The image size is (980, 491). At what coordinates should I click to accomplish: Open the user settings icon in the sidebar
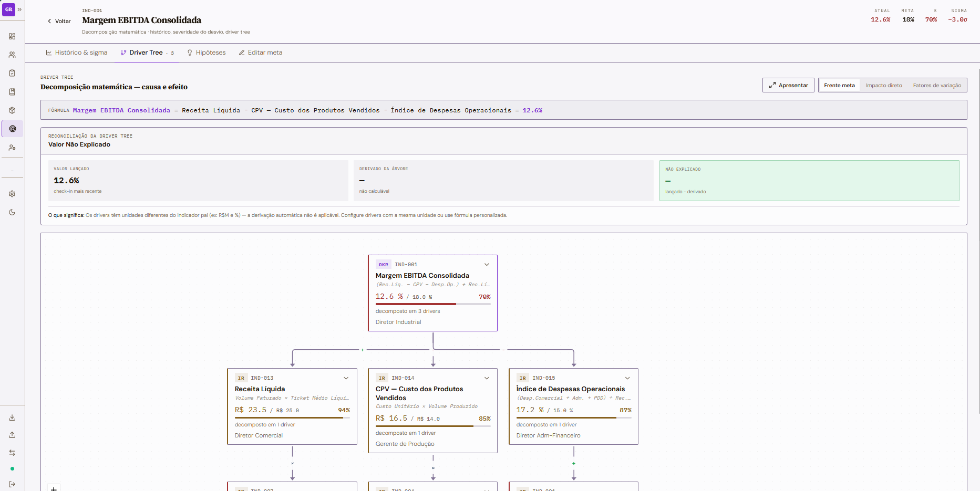12,148
